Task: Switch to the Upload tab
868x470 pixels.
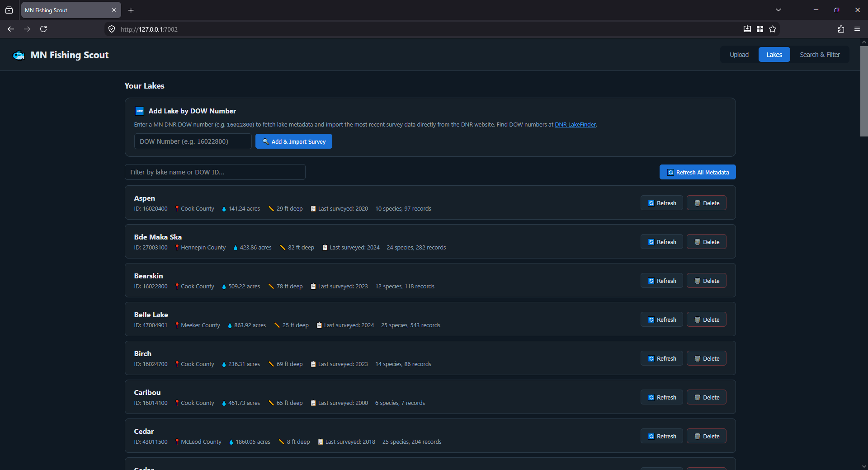Action: tap(739, 55)
